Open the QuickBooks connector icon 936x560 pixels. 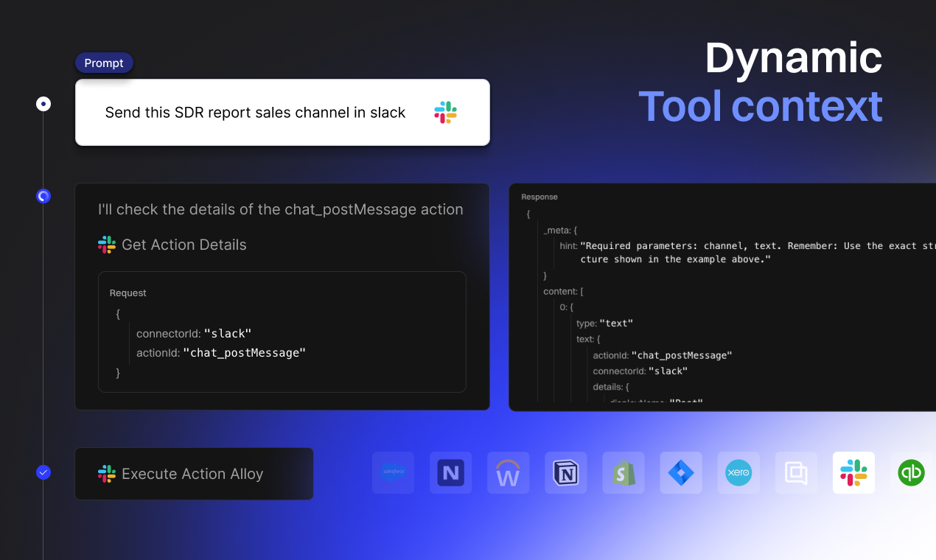point(911,473)
